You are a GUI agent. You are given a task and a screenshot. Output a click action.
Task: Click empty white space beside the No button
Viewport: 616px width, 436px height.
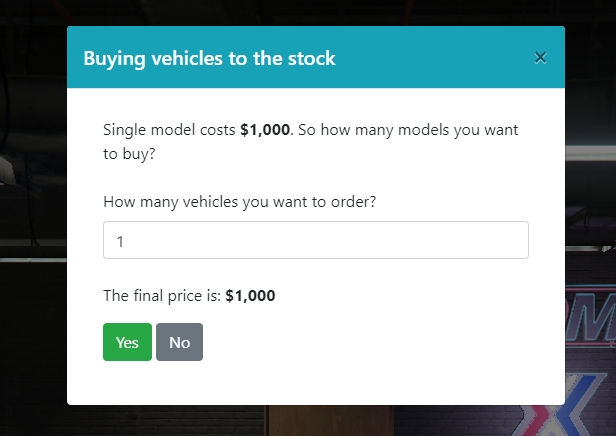tap(380, 342)
